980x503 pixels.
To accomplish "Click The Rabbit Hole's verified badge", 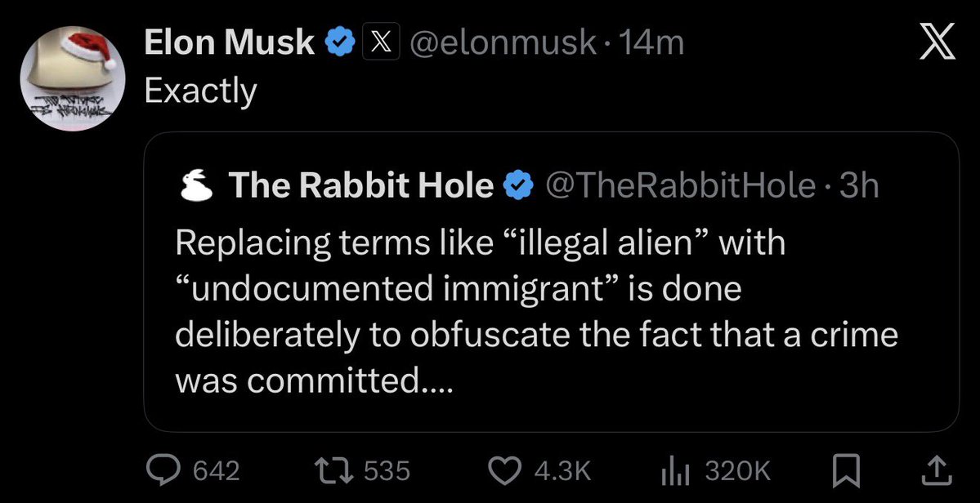I will [516, 188].
